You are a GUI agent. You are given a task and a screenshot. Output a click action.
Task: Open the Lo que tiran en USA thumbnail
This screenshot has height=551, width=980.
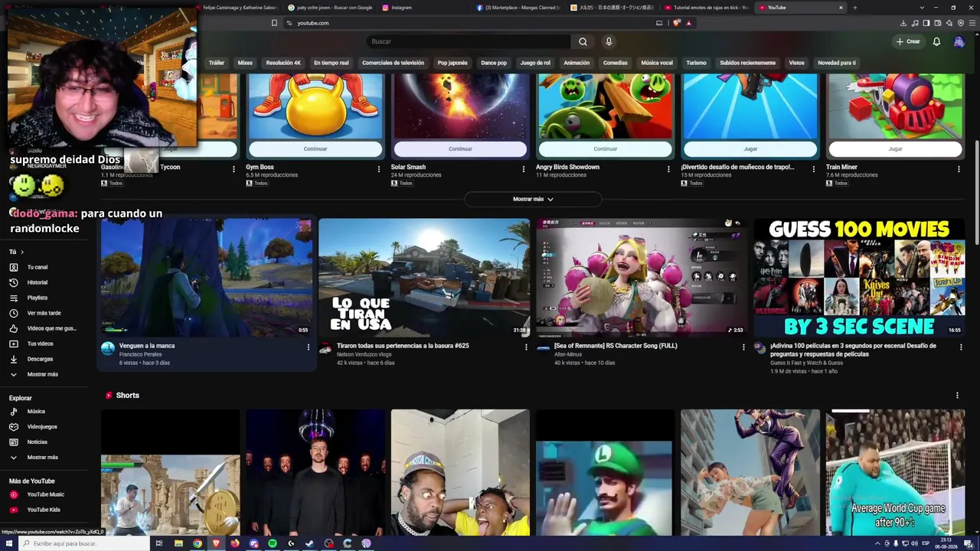click(424, 278)
